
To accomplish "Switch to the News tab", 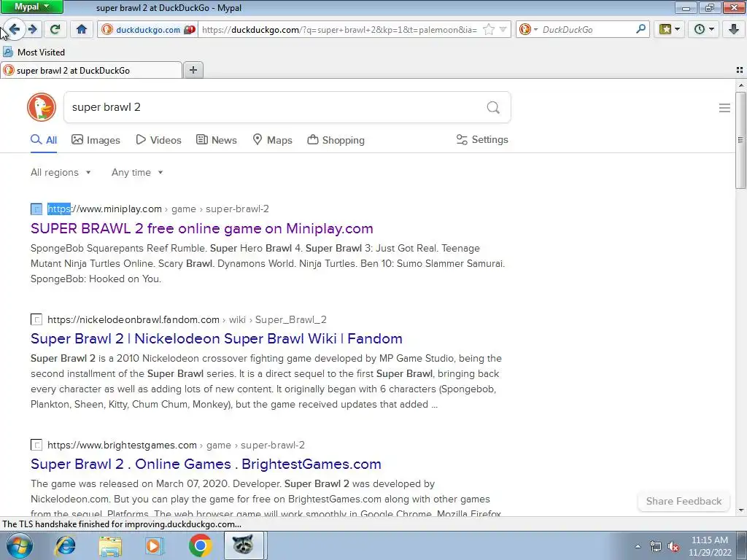I will tap(216, 140).
